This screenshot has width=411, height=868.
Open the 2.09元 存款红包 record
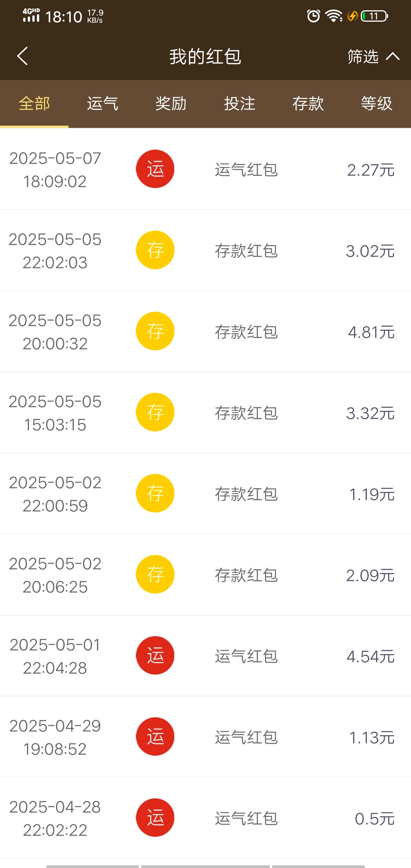246,575
